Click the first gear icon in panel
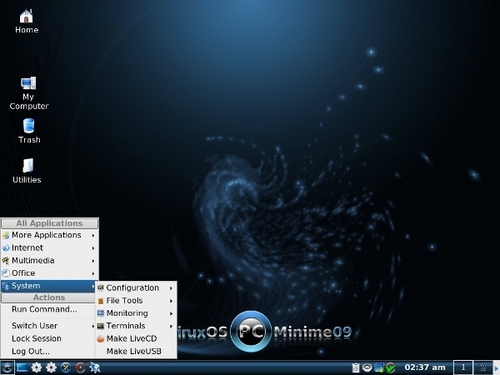The height and width of the screenshot is (375, 500). pyautogui.click(x=36, y=368)
